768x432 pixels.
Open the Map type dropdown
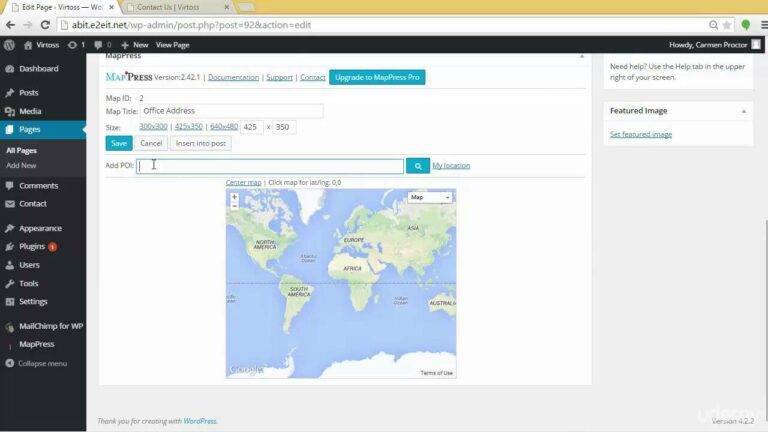pyautogui.click(x=430, y=198)
